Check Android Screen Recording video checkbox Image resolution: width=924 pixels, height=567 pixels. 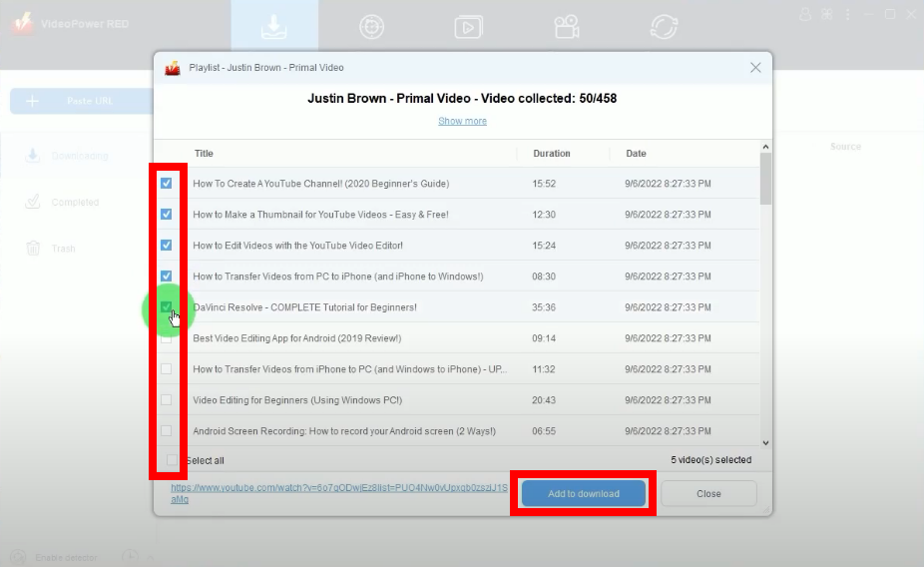point(167,431)
